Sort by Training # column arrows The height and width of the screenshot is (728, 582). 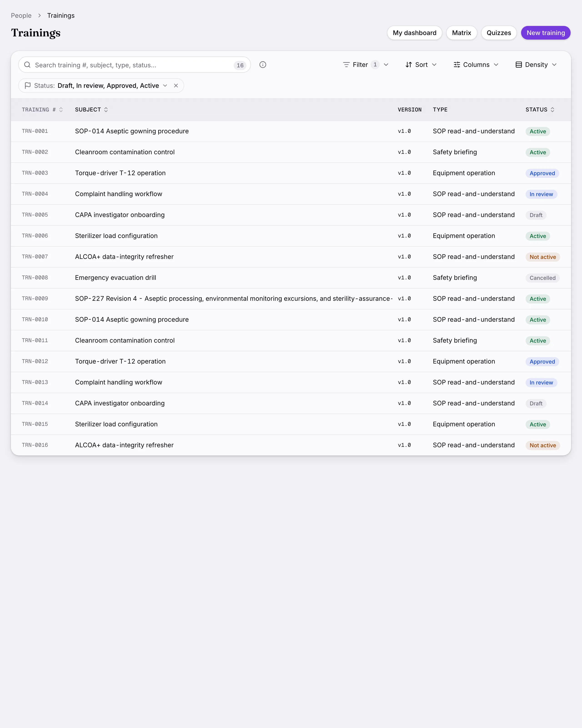click(x=61, y=109)
